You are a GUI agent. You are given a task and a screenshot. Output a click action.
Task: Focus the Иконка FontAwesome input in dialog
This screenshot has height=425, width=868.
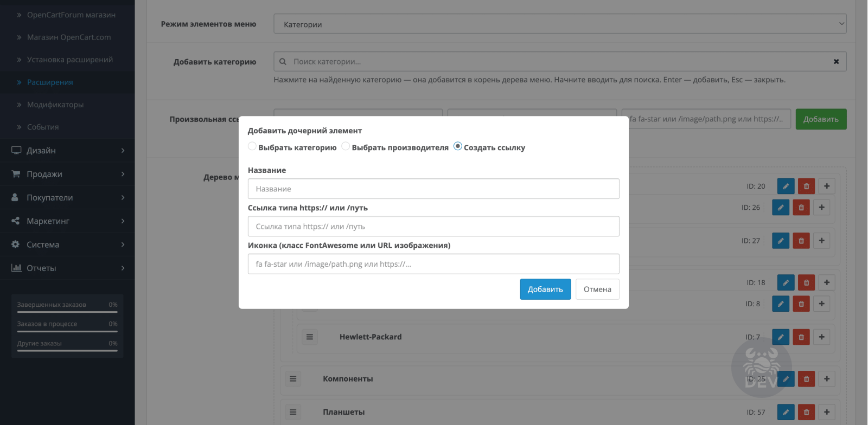pos(433,264)
